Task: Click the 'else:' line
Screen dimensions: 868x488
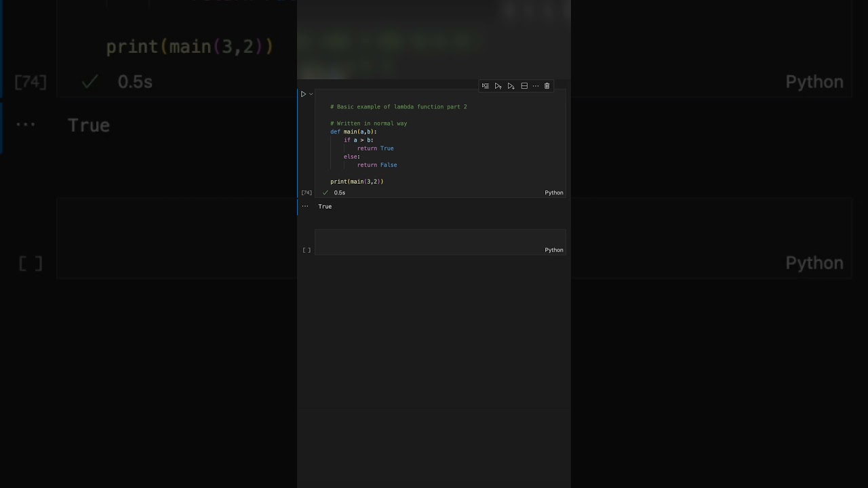Action: 352,157
